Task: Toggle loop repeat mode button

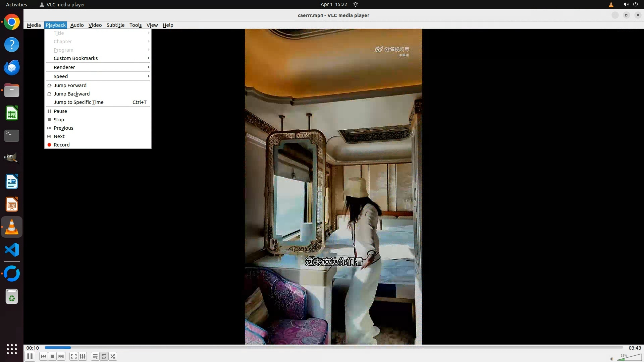Action: coord(104,356)
